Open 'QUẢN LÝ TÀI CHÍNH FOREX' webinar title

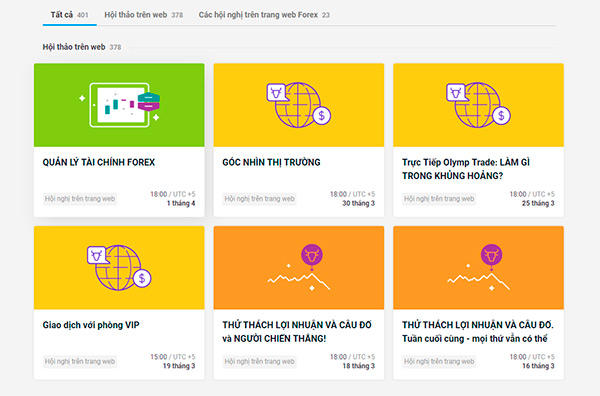point(99,162)
